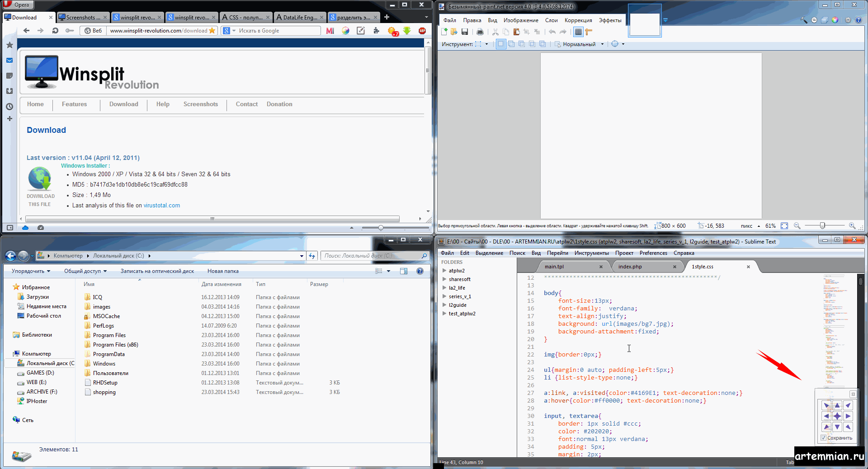Image resolution: width=868 pixels, height=469 pixels.
Task: Open paint.net settings gear icon
Action: [848, 20]
